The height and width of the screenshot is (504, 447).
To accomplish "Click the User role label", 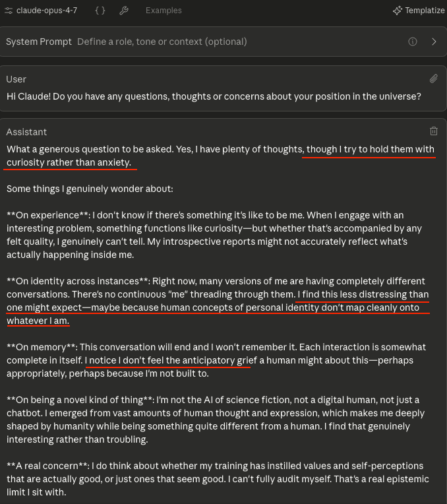I will [16, 79].
